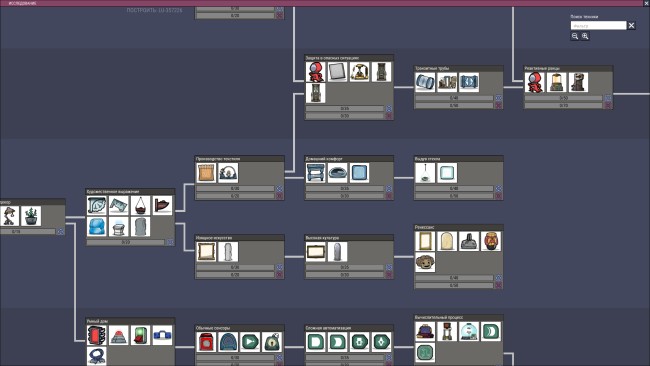The width and height of the screenshot is (650, 366).
Task: Select the automation wire bridge icon
Action: click(x=162, y=335)
